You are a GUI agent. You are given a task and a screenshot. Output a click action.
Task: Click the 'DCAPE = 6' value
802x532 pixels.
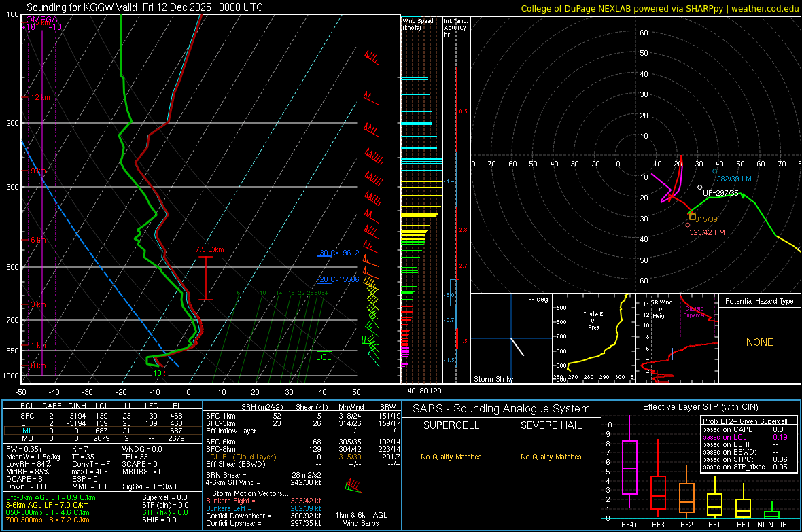tap(24, 479)
